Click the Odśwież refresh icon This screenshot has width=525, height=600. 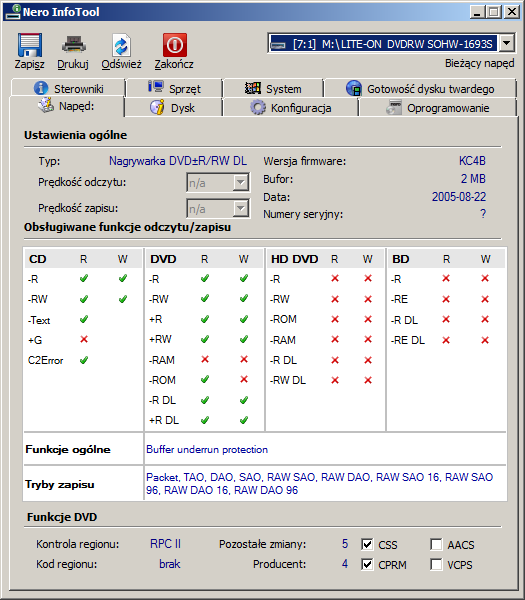pos(121,46)
